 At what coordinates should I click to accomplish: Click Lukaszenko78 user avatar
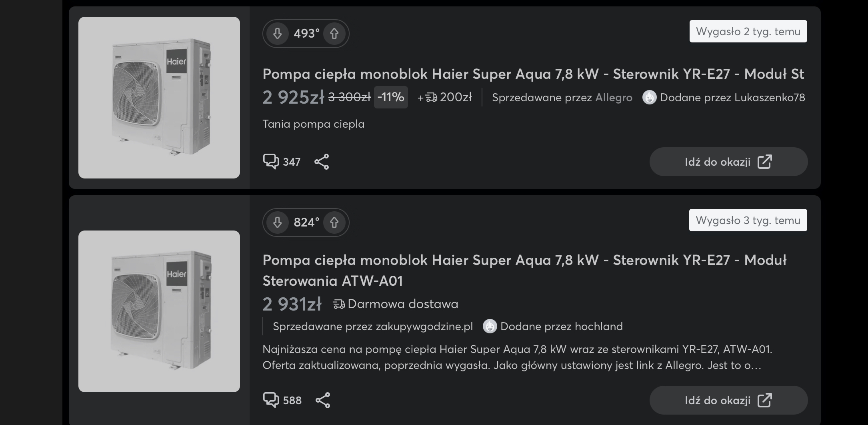point(649,97)
